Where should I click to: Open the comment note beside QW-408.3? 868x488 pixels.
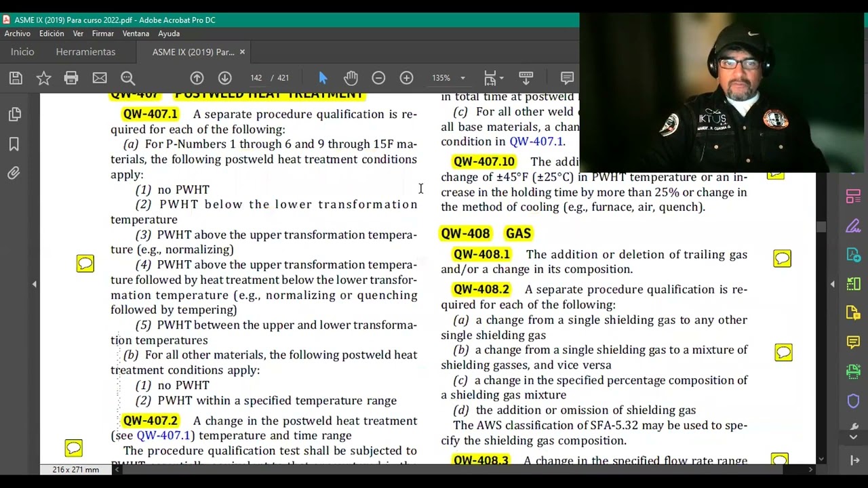pos(780,460)
